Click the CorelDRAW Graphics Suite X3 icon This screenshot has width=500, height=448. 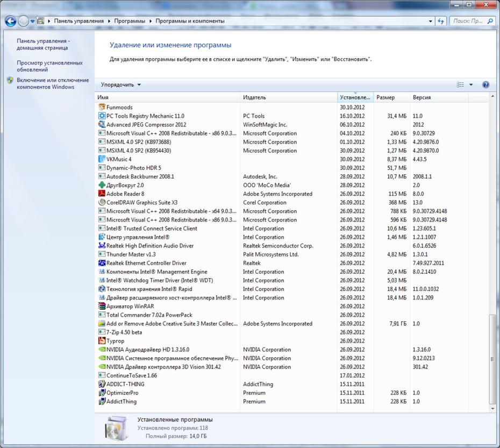click(102, 202)
